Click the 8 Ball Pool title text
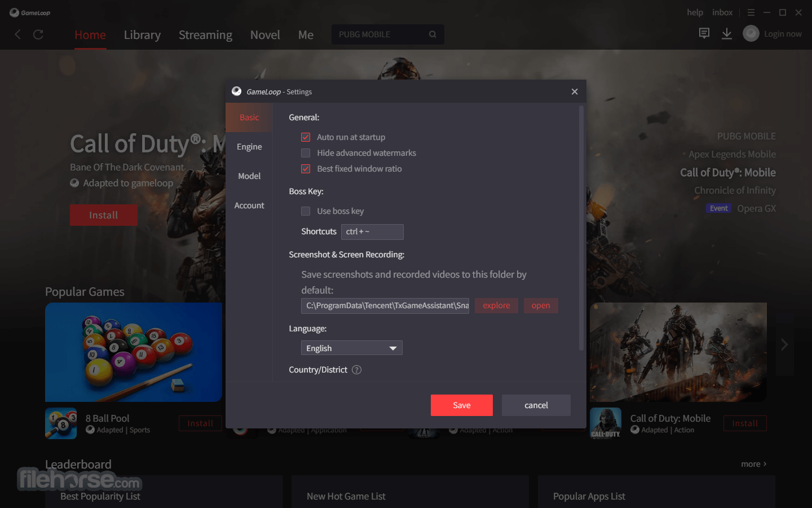This screenshot has width=812, height=508. pyautogui.click(x=107, y=418)
